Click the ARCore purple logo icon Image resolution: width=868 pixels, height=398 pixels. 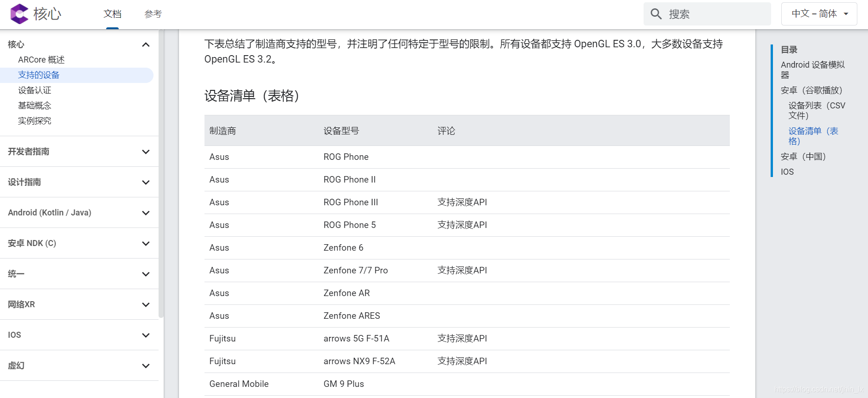coord(19,14)
